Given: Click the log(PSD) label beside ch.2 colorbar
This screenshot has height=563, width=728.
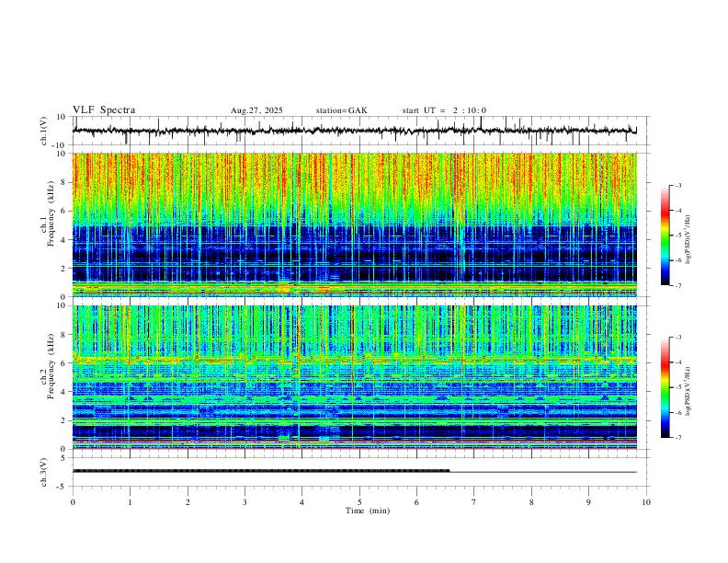Looking at the screenshot, I should [688, 391].
